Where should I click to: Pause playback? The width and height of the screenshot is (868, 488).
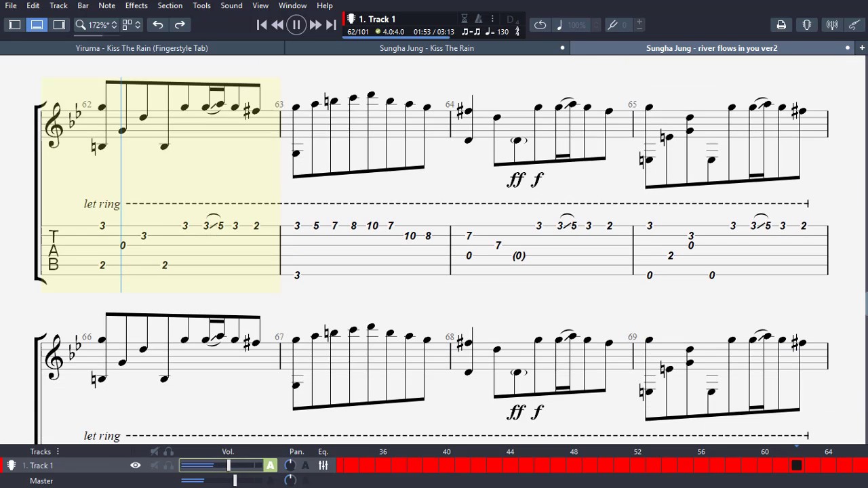(296, 25)
